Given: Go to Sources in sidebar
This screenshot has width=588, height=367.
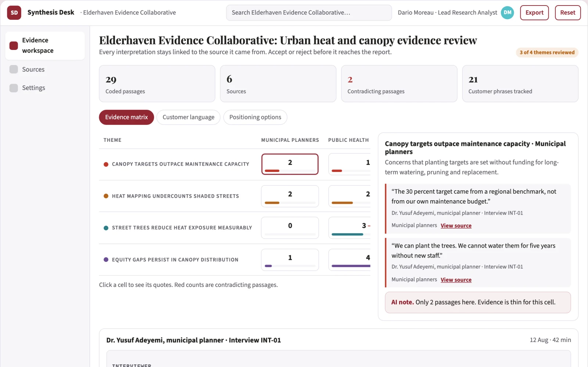Looking at the screenshot, I should point(45,69).
